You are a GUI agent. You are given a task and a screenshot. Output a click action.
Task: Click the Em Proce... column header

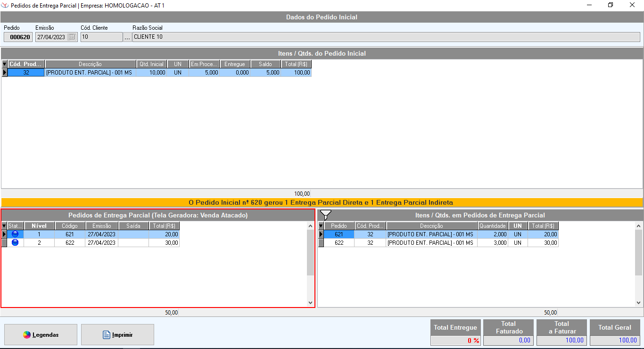(x=205, y=64)
